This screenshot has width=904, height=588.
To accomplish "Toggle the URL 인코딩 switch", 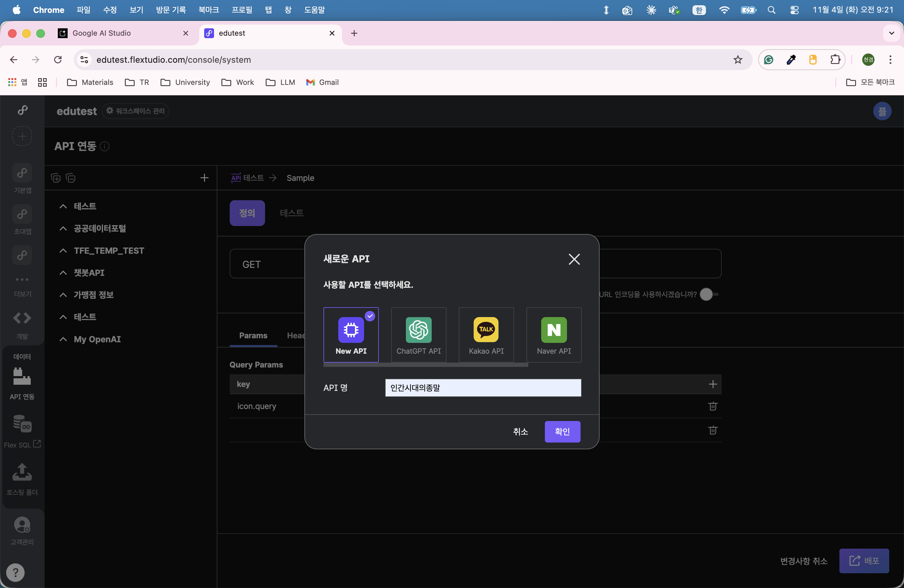I will [x=709, y=294].
